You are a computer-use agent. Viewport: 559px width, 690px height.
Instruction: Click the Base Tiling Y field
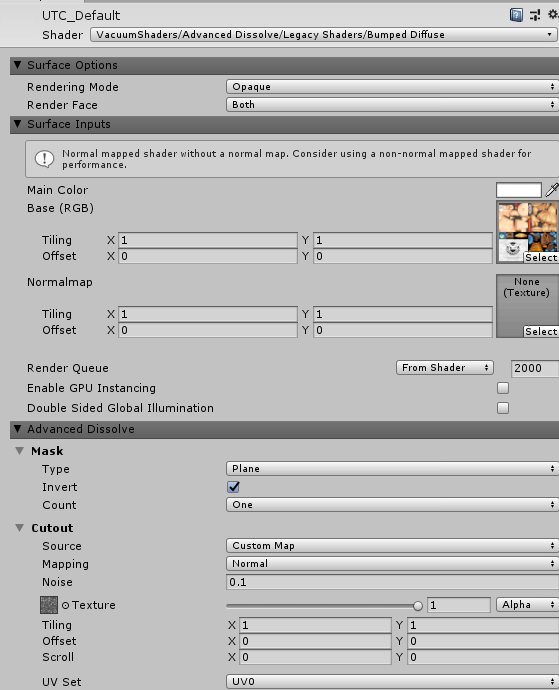click(403, 240)
